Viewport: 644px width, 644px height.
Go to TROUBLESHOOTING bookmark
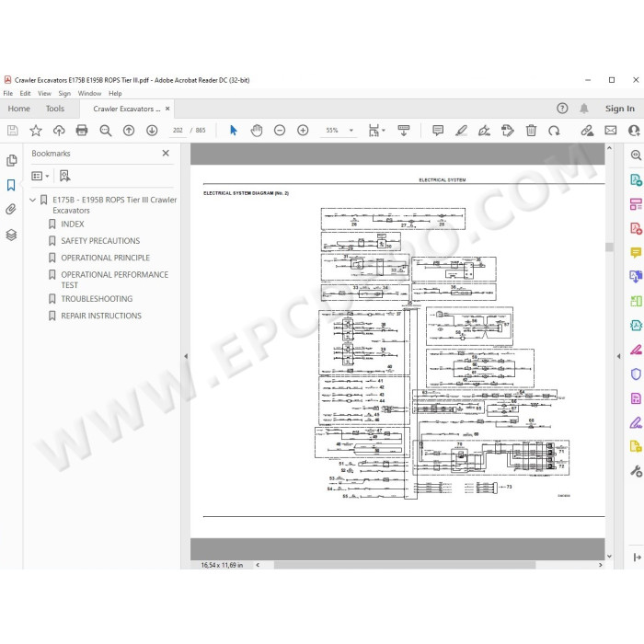97,299
